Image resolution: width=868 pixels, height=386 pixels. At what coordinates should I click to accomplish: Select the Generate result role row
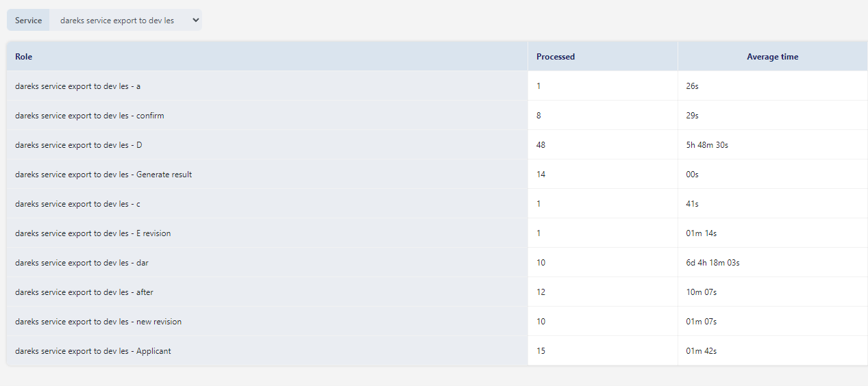coord(437,175)
